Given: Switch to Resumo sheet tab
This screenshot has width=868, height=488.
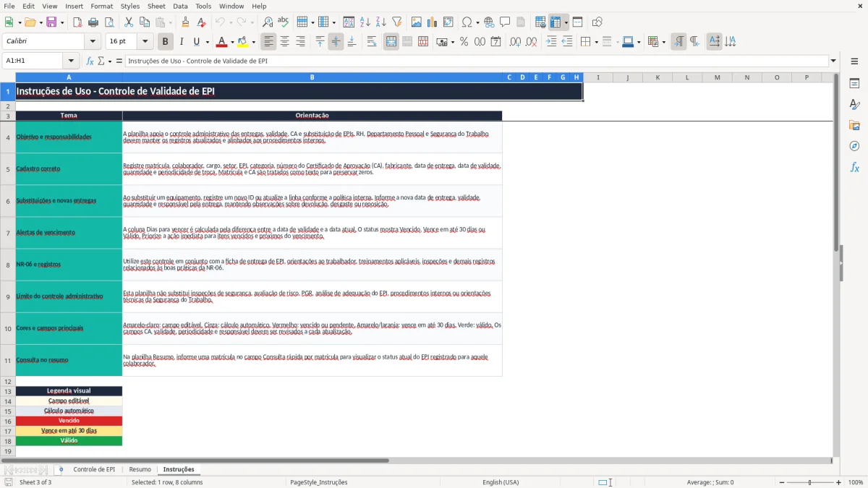Looking at the screenshot, I should (x=140, y=469).
